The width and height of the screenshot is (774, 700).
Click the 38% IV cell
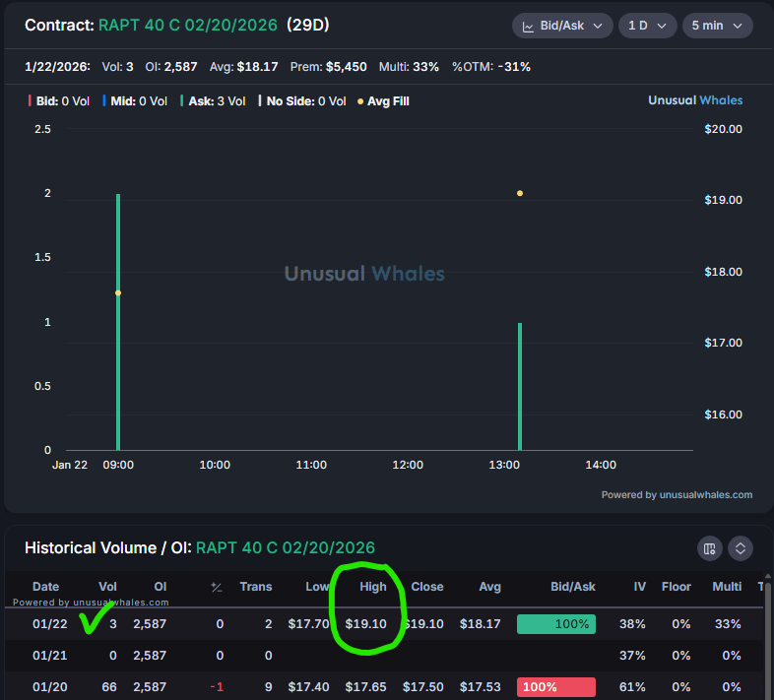click(632, 624)
